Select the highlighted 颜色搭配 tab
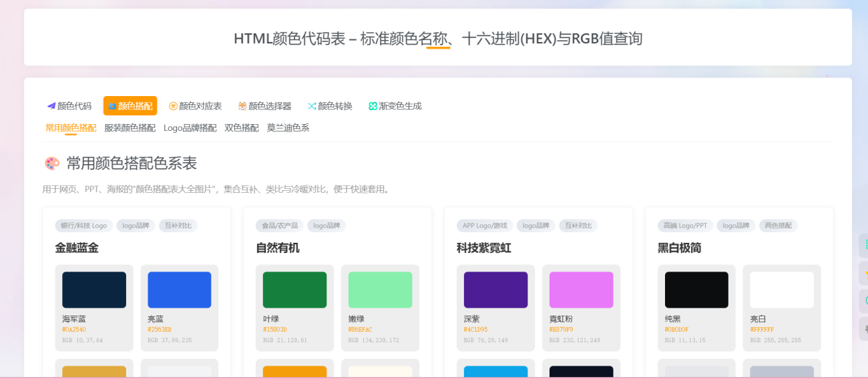The image size is (868, 379). (x=130, y=105)
